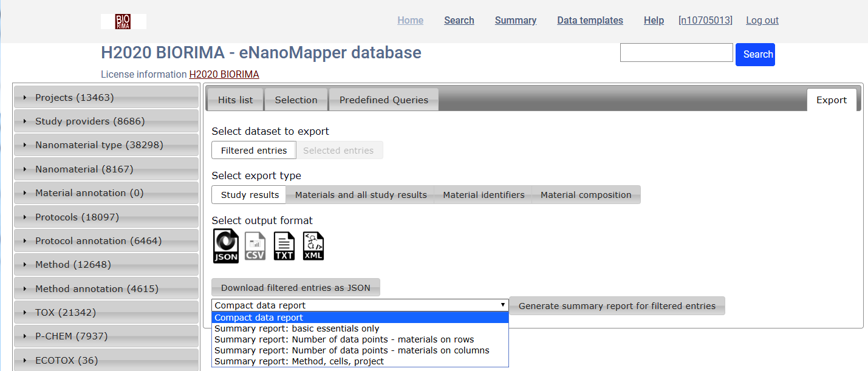Open the Data templates page

(x=590, y=20)
